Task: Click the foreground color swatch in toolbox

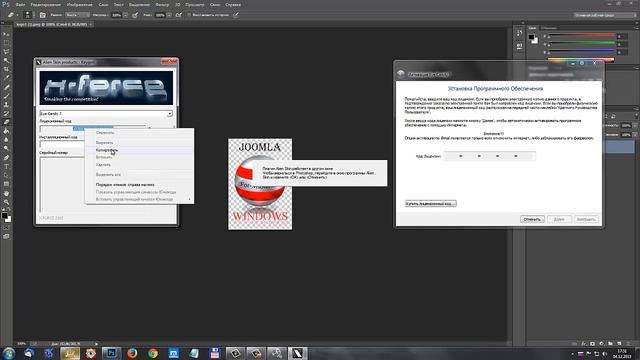Action: coord(4,215)
